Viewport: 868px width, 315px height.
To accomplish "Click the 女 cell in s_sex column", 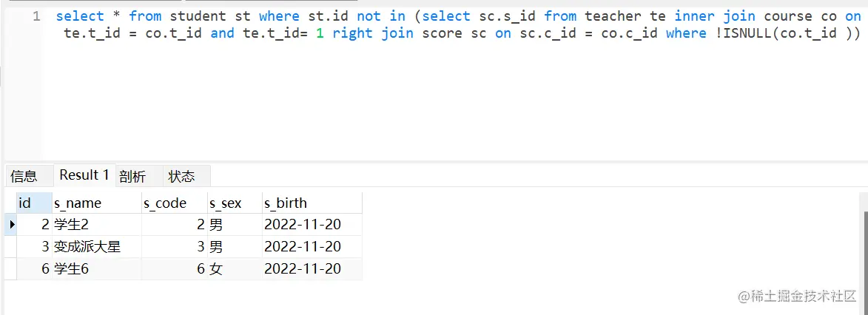I will [235, 269].
